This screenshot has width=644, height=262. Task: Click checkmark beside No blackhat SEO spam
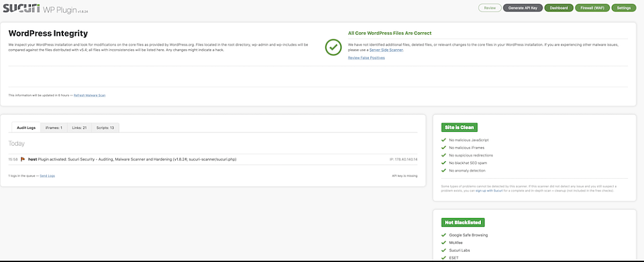[x=443, y=163]
